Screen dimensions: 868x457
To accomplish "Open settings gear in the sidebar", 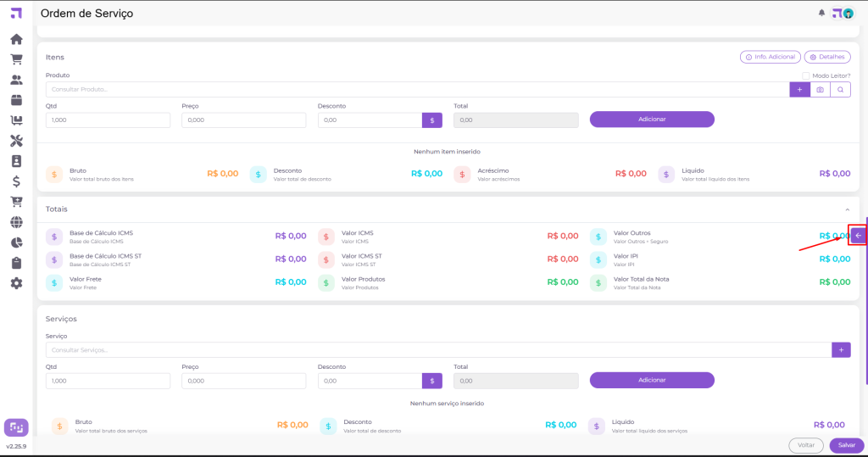I will pyautogui.click(x=16, y=283).
